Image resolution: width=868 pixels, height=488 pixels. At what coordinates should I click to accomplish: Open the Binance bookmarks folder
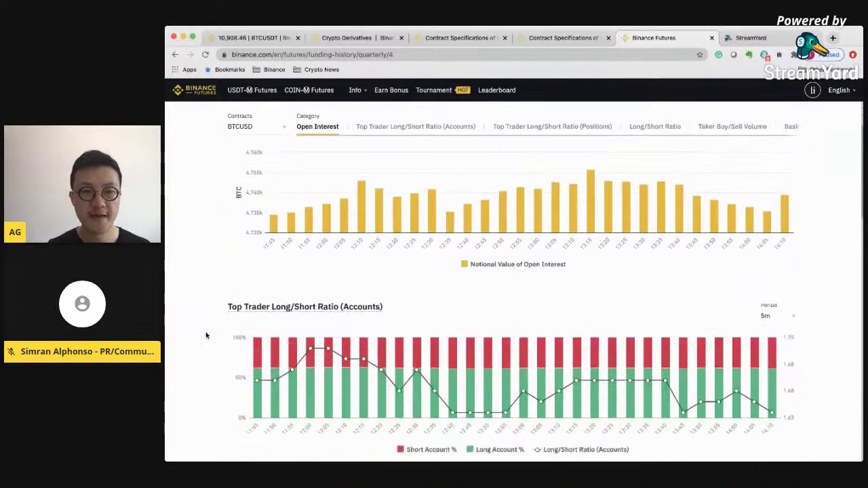[x=269, y=70]
